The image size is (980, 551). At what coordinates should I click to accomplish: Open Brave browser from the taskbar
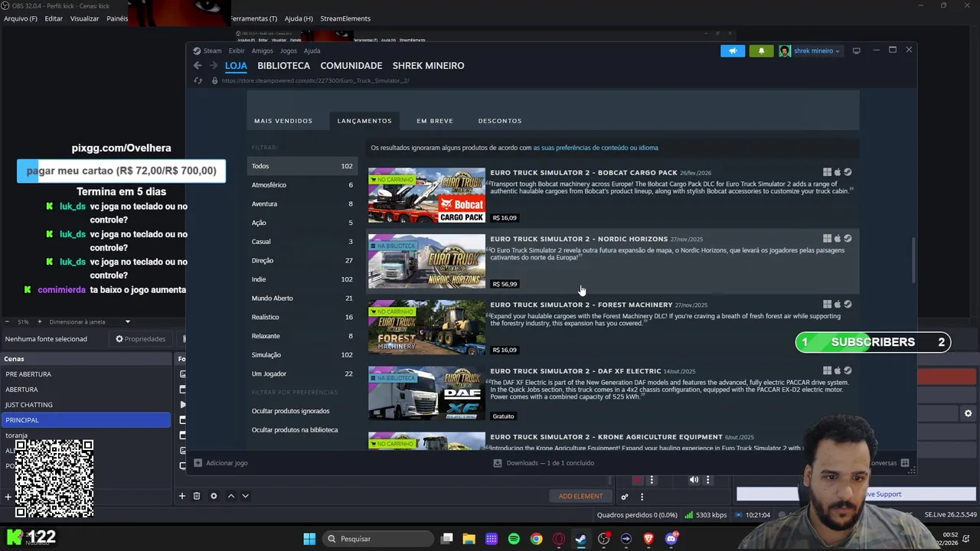(648, 539)
